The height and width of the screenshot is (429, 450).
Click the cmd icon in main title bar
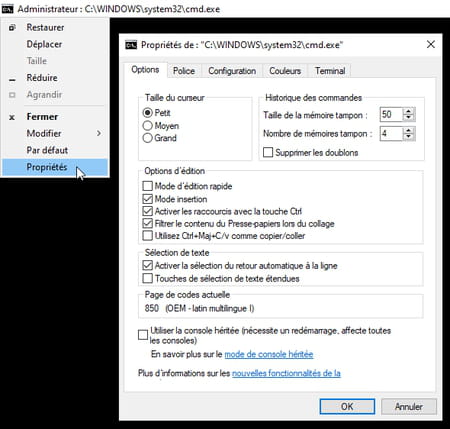(7, 9)
